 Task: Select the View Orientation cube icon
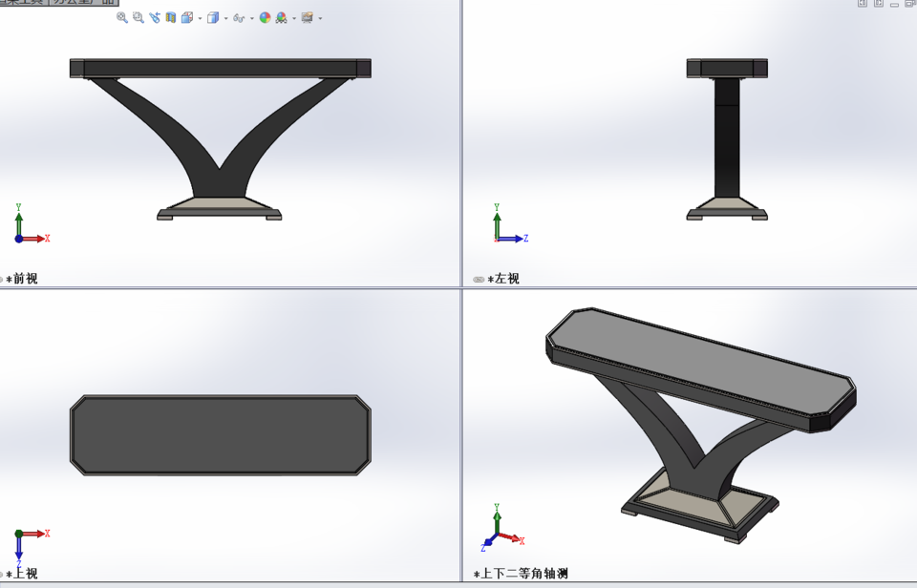185,16
